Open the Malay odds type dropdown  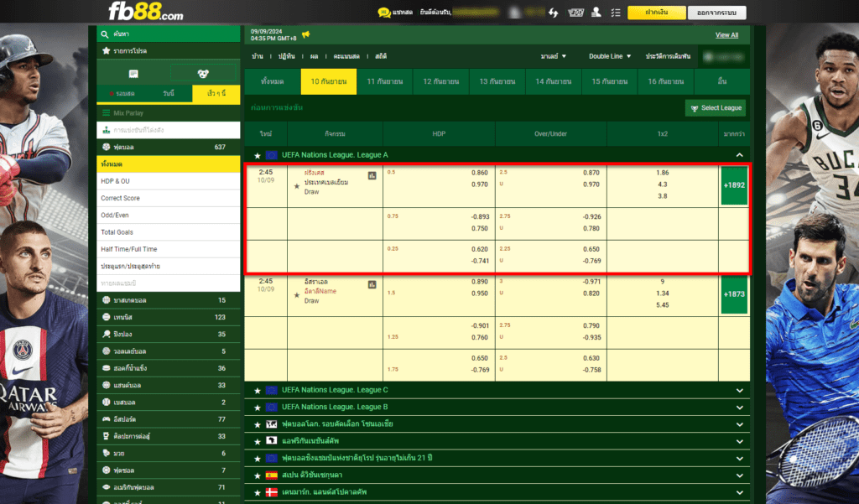point(554,56)
